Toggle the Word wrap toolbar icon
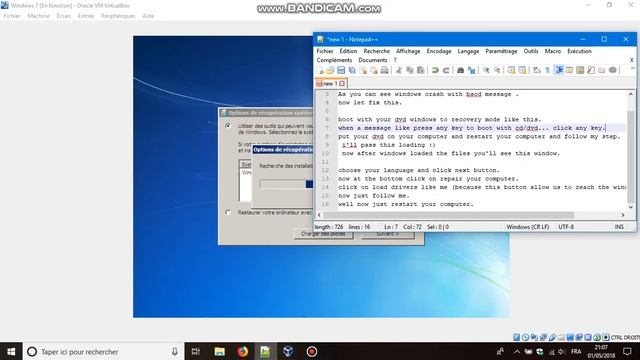This screenshot has width=640, height=360. [537, 71]
